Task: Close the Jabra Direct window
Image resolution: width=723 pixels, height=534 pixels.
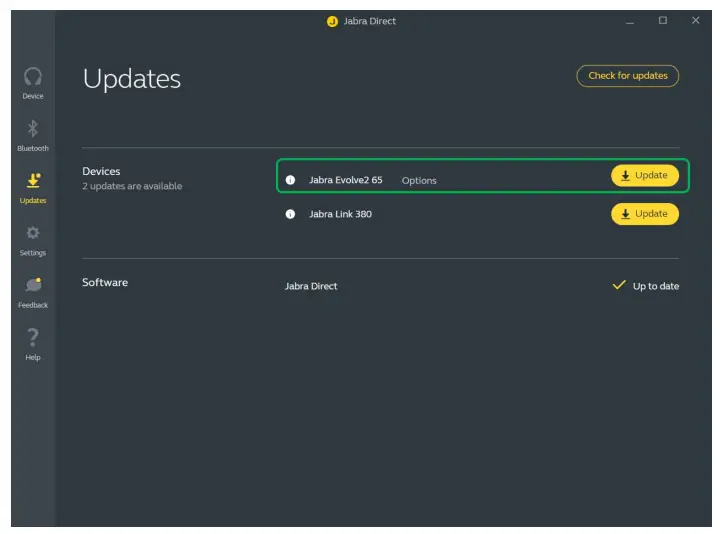Action: [x=695, y=21]
